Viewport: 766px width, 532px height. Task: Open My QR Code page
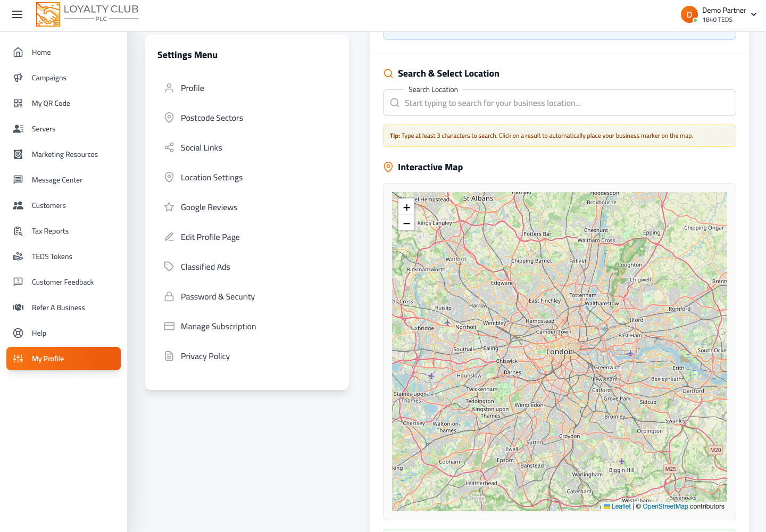point(63,103)
